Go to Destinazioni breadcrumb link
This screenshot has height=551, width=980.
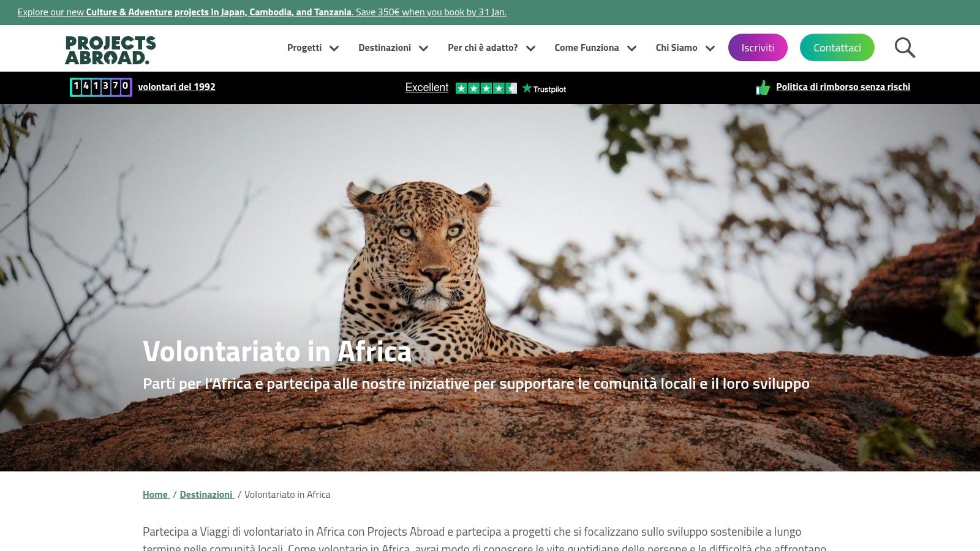[206, 495]
